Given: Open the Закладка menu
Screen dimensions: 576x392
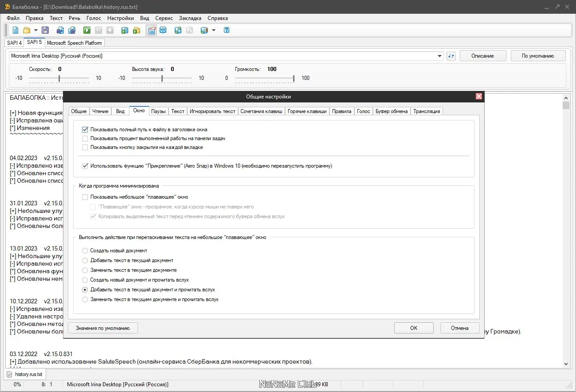Looking at the screenshot, I should [x=190, y=18].
